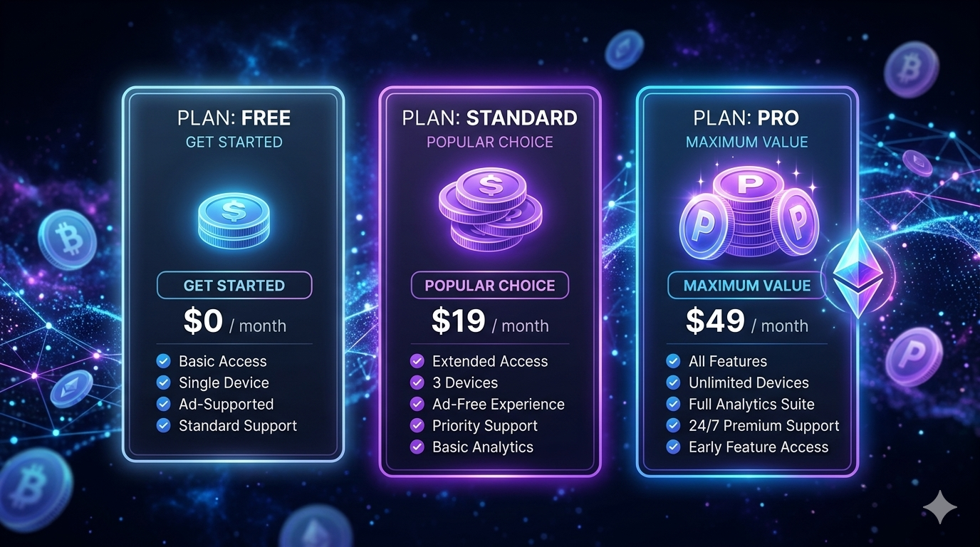
Task: Click the checkmark next to Early Feature Access
Action: tap(673, 447)
